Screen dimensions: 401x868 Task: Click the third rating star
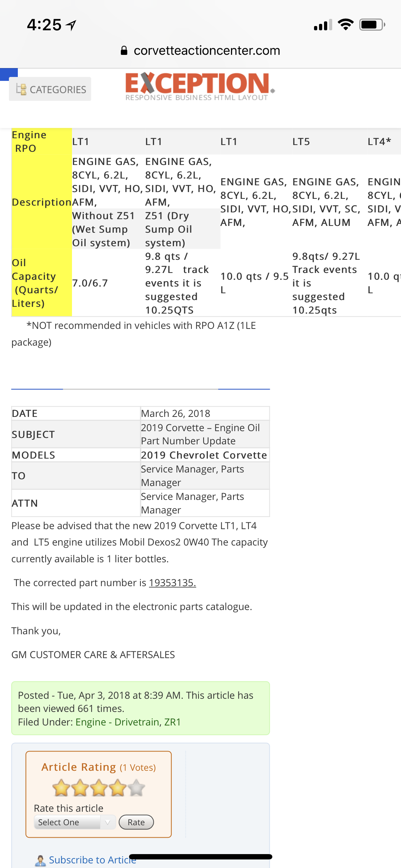click(98, 787)
